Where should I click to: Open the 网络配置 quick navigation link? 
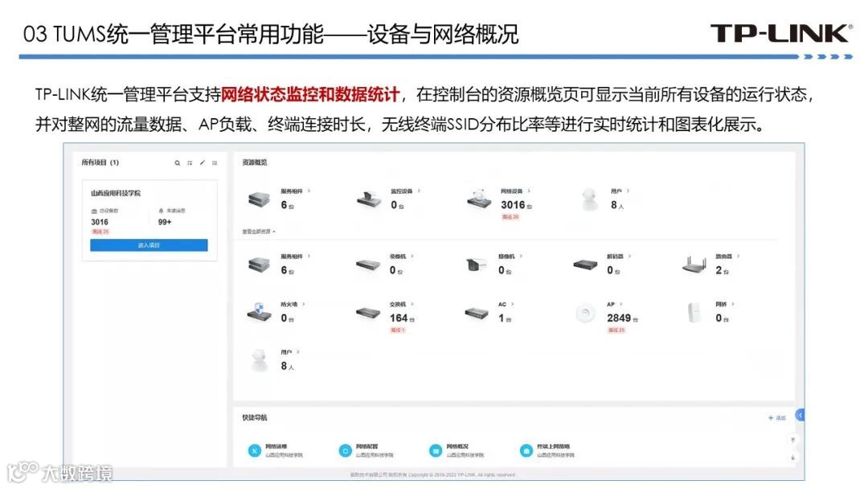pos(367,446)
